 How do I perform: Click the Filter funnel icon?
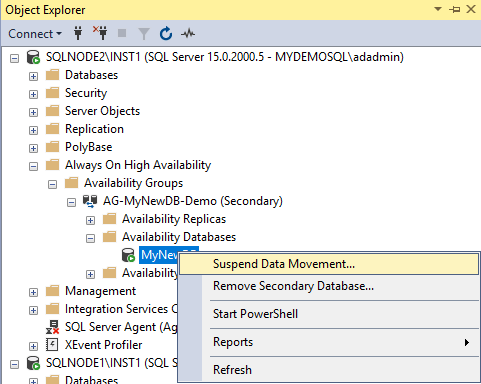(x=144, y=34)
